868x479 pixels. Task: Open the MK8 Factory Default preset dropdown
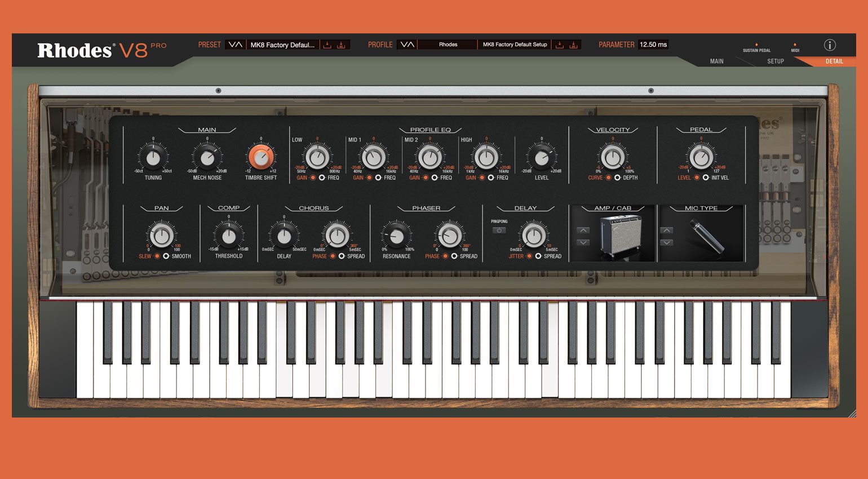pyautogui.click(x=283, y=45)
